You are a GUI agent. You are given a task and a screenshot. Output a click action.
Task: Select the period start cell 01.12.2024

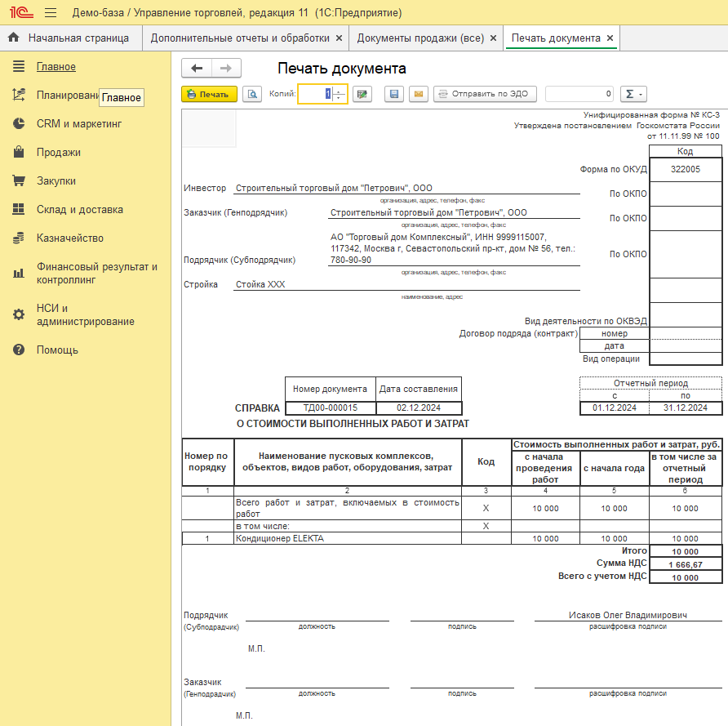[615, 408]
